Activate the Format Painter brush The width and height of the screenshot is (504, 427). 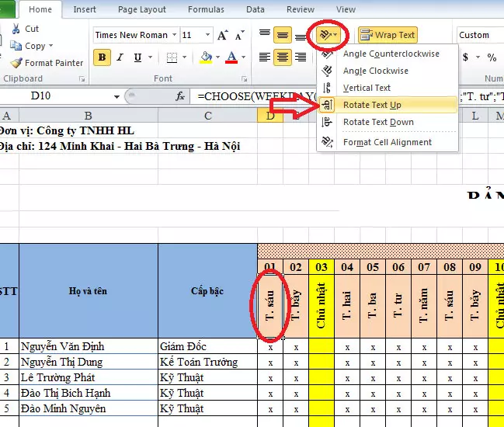[x=16, y=63]
